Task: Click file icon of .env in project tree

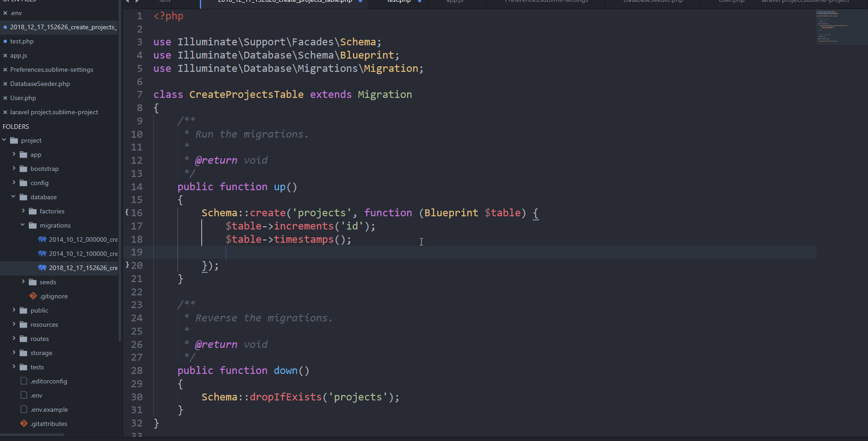Action: point(24,395)
